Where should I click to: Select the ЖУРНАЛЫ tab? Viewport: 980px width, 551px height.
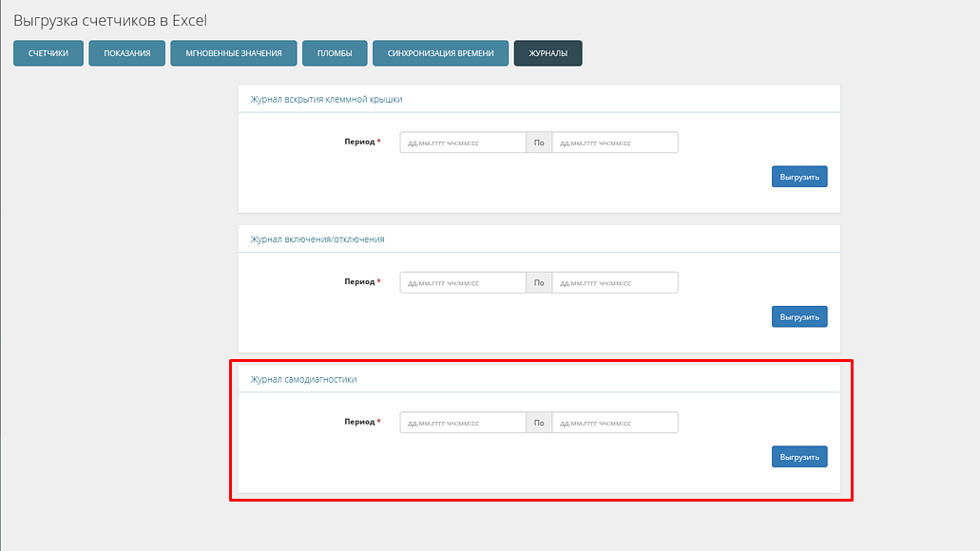point(548,53)
